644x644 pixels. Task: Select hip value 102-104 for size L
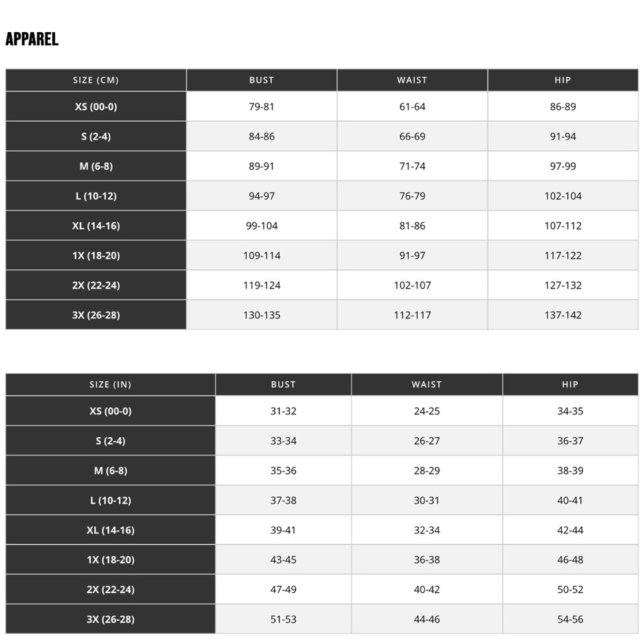[x=563, y=196]
